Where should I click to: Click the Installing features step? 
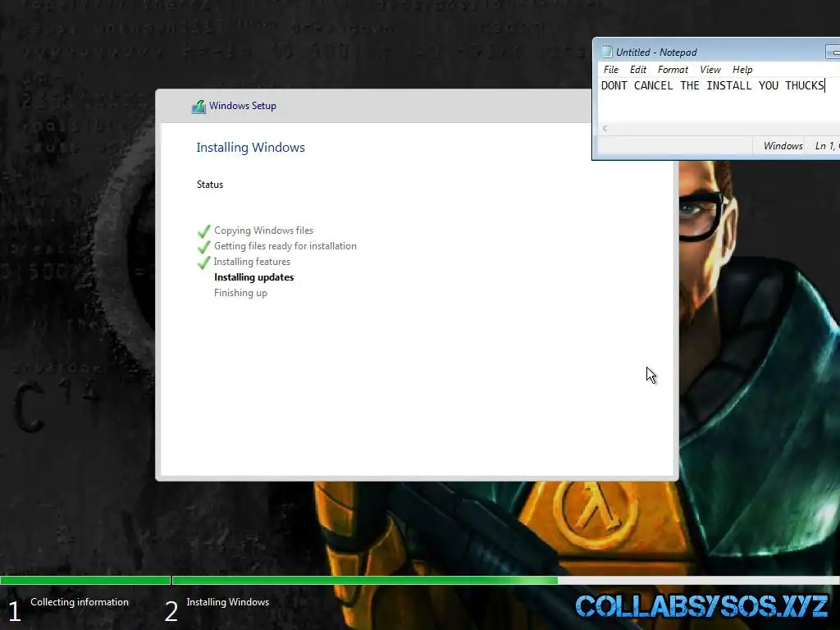coord(252,262)
